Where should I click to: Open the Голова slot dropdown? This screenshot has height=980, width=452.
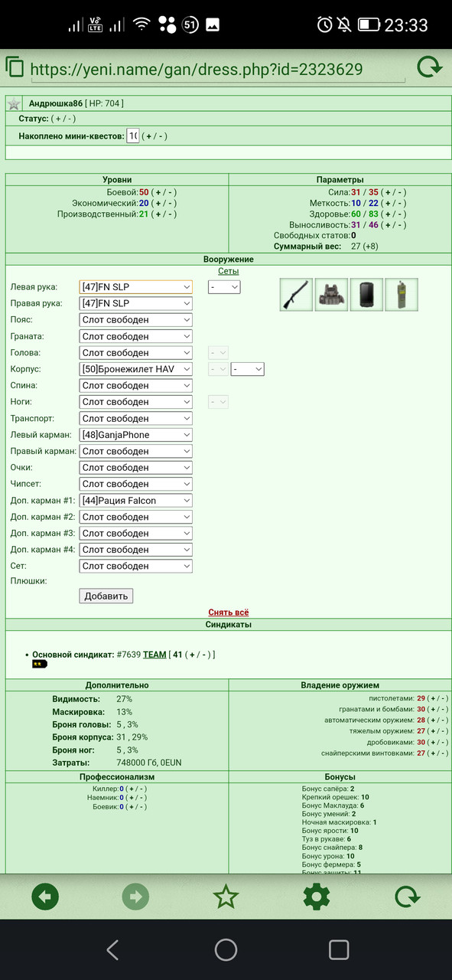[136, 353]
